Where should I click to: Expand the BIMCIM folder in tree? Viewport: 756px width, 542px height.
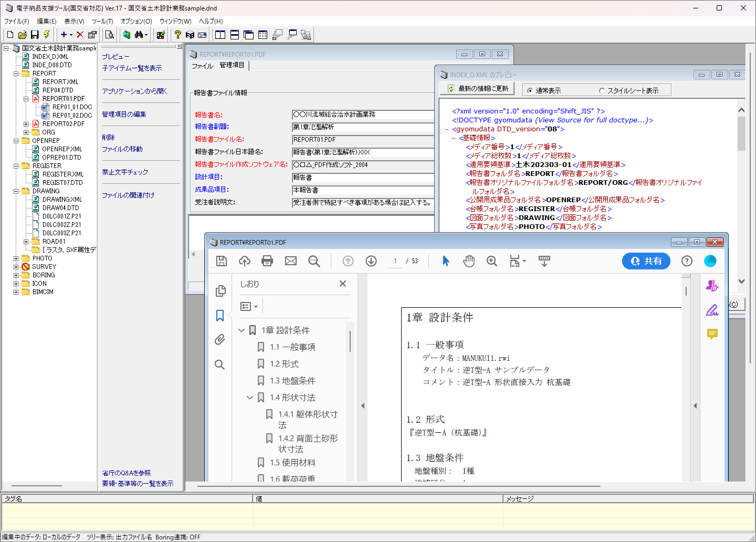[x=16, y=292]
